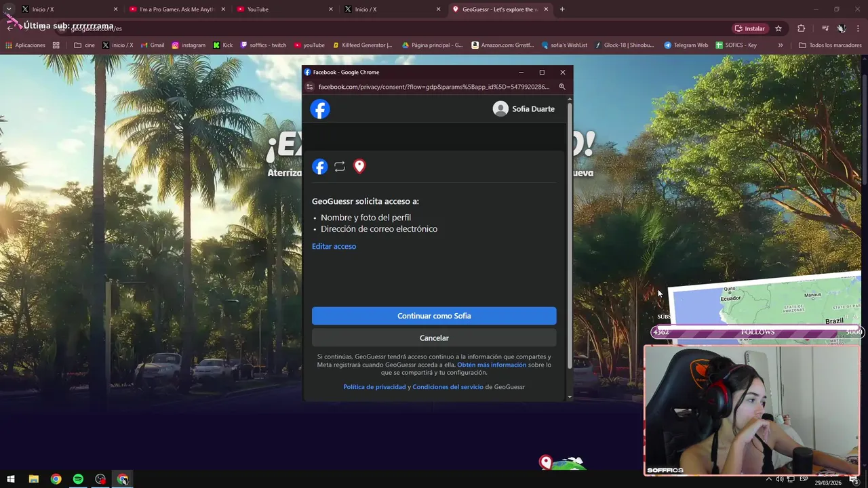Open the youTube bookmark in bookmarks bar

coord(309,45)
